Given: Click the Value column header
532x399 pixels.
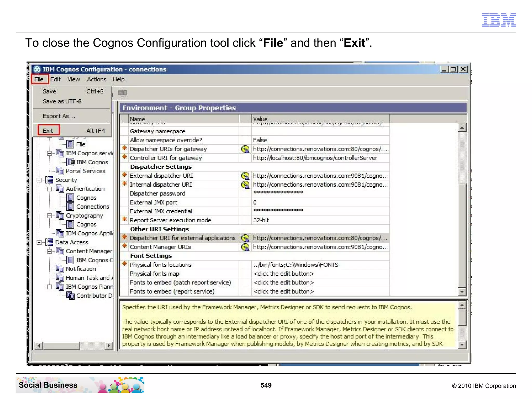Looking at the screenshot, I should 321,119.
